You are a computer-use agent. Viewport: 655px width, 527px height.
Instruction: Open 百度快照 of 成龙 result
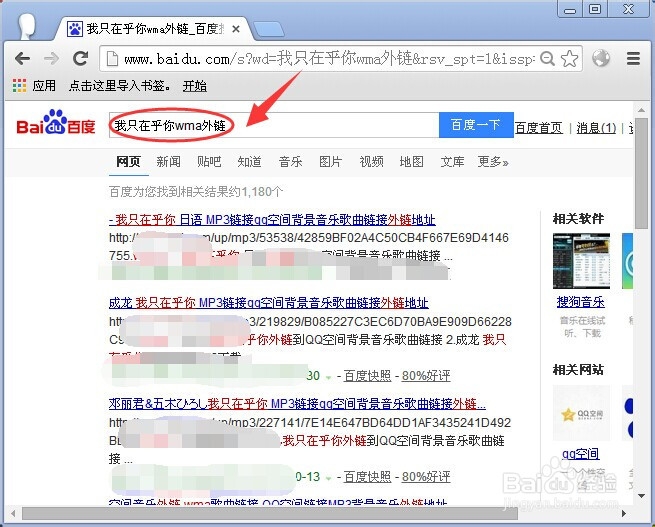coord(367,376)
